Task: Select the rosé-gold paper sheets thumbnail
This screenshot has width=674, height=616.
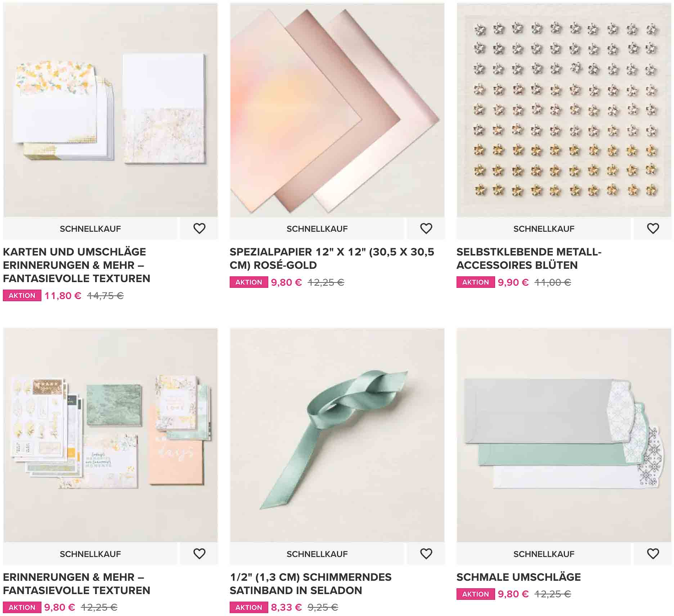Action: click(337, 110)
